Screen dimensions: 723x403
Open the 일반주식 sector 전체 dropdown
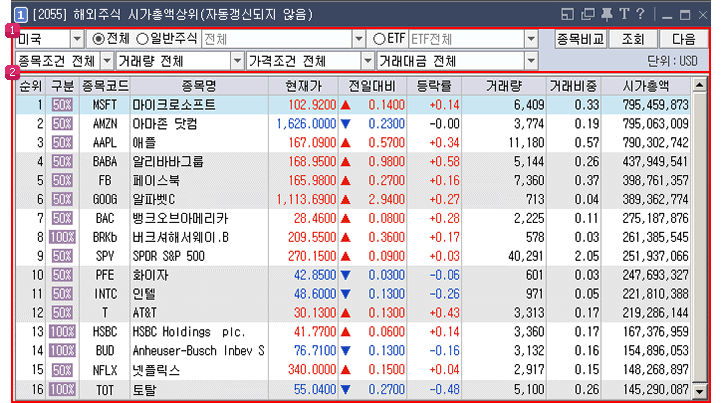[x=359, y=39]
